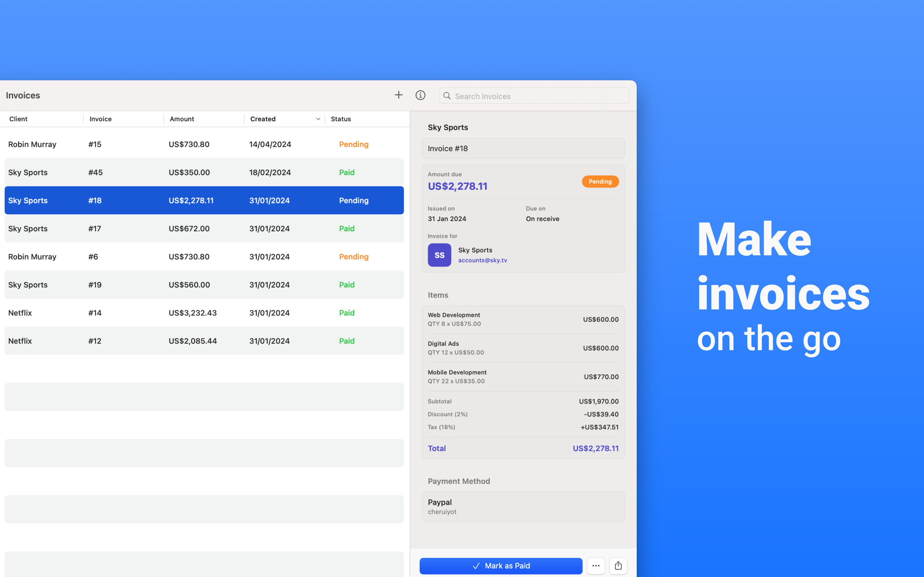Sort invoices by the Amount column
Viewport: 924px width, 577px height.
point(182,119)
